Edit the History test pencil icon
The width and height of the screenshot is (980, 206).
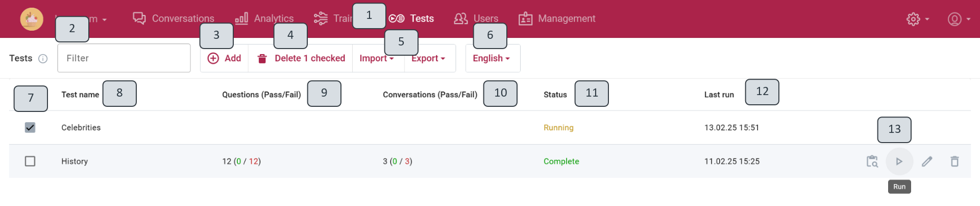coord(927,162)
